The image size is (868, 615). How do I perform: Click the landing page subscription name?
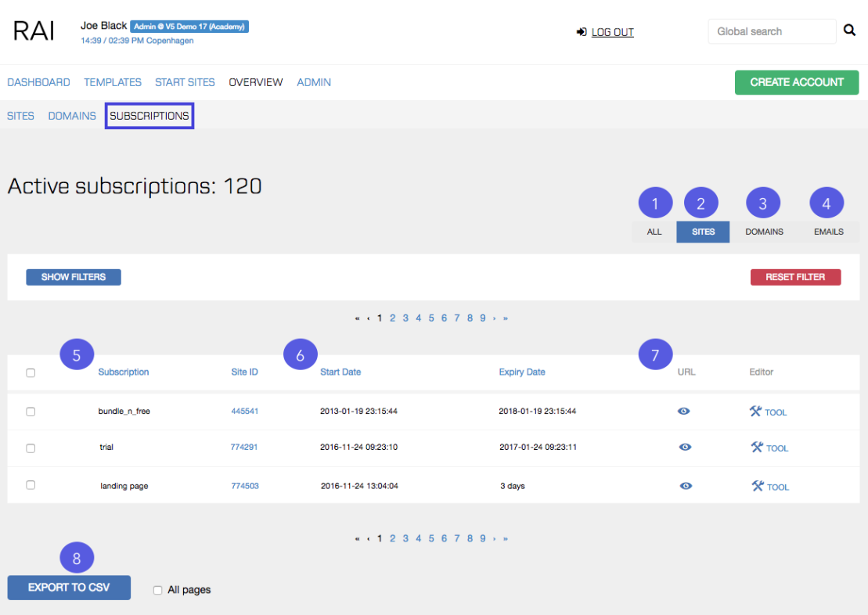point(124,486)
